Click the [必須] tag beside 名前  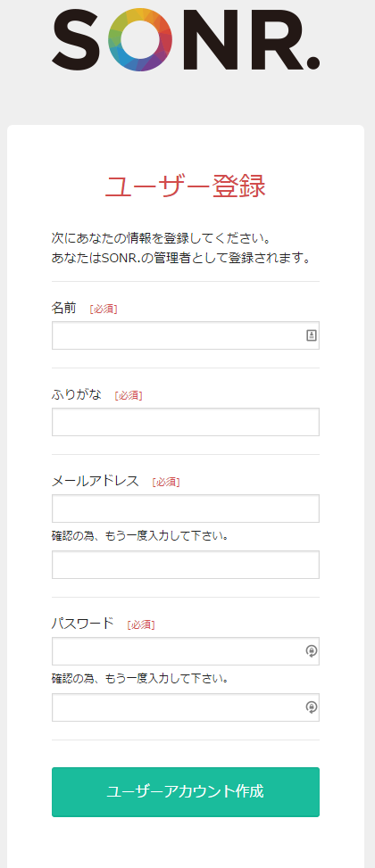pyautogui.click(x=104, y=309)
